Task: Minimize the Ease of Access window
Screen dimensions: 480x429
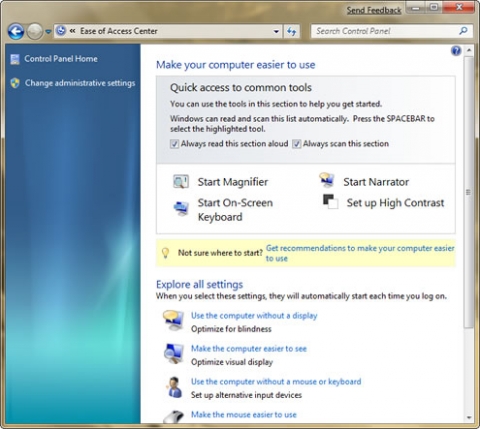Action: pos(415,8)
